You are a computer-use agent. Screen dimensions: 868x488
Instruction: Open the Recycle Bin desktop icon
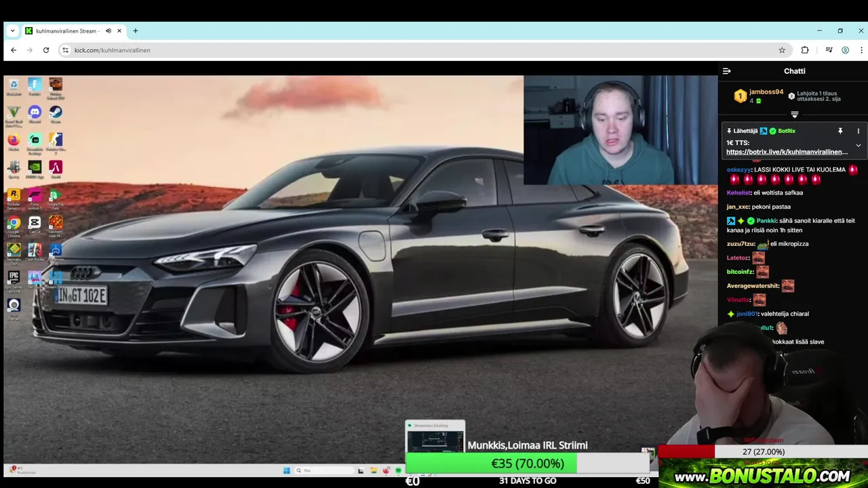(x=14, y=87)
